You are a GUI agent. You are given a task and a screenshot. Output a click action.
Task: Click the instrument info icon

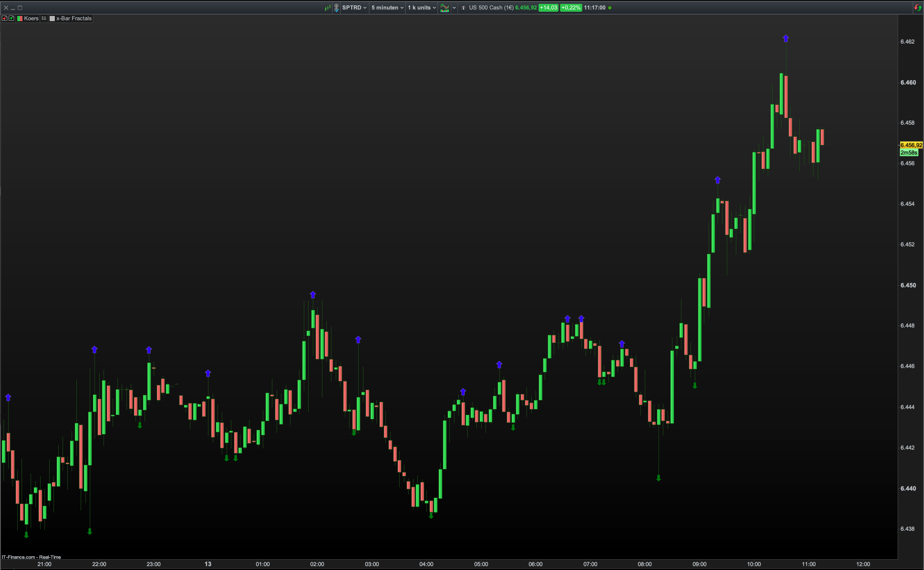coord(464,8)
